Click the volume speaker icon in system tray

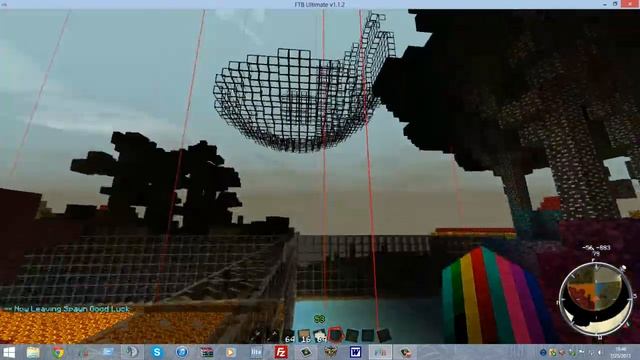[x=599, y=352]
